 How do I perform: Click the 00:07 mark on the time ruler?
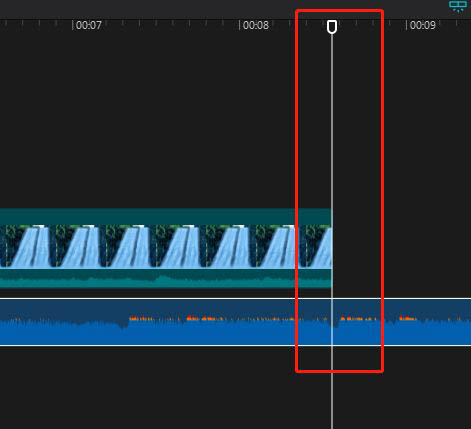point(87,25)
